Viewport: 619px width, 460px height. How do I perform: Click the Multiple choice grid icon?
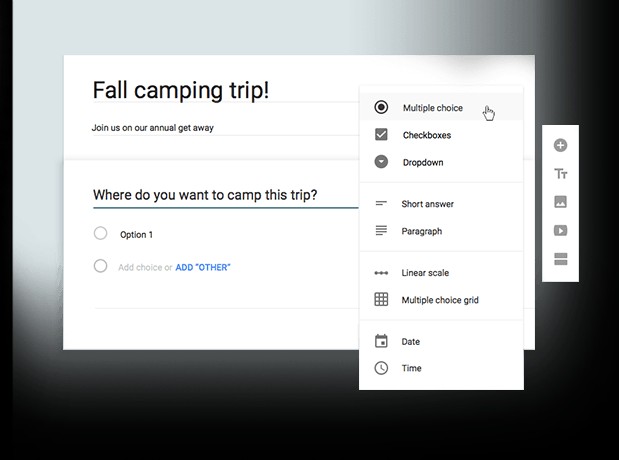381,299
